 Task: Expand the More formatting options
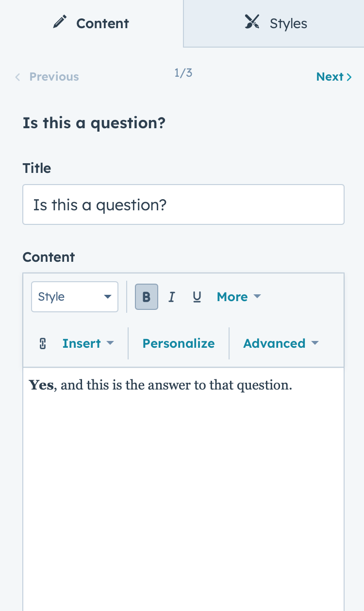[x=239, y=297]
